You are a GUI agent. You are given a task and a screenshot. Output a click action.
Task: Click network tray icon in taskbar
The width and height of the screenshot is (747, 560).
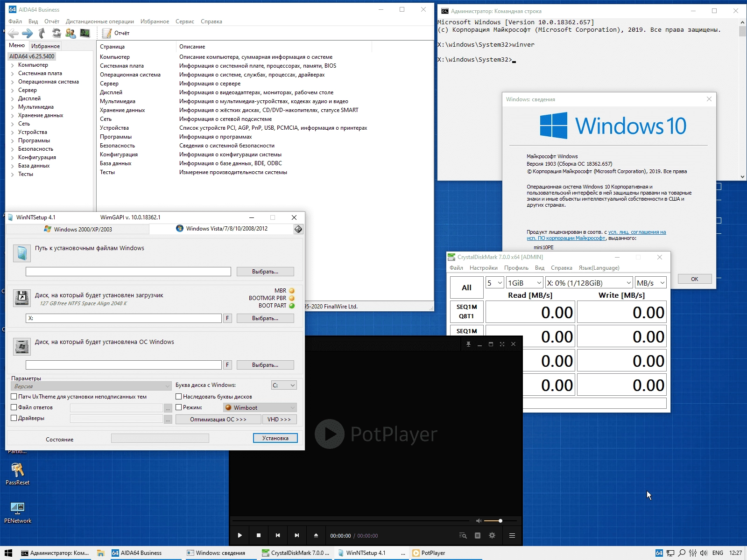tap(670, 553)
